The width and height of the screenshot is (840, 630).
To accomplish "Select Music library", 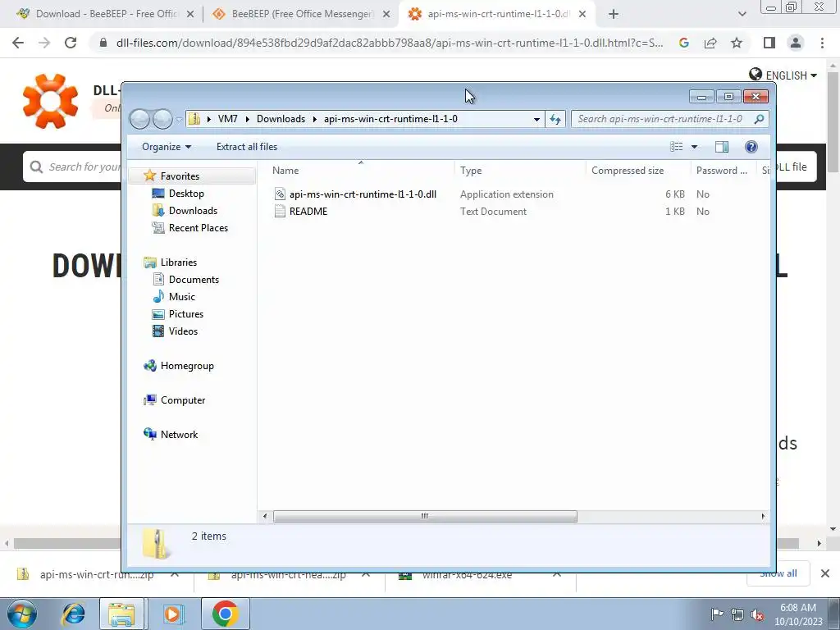I will point(181,297).
